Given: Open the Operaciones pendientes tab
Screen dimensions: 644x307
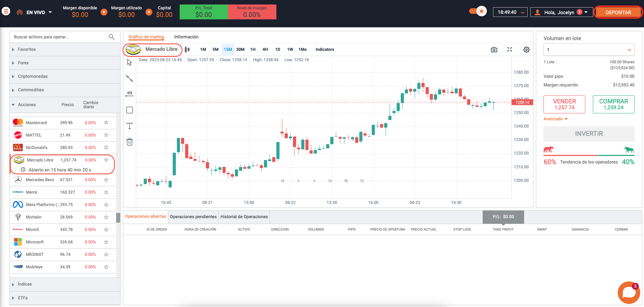Looking at the screenshot, I should (x=193, y=217).
